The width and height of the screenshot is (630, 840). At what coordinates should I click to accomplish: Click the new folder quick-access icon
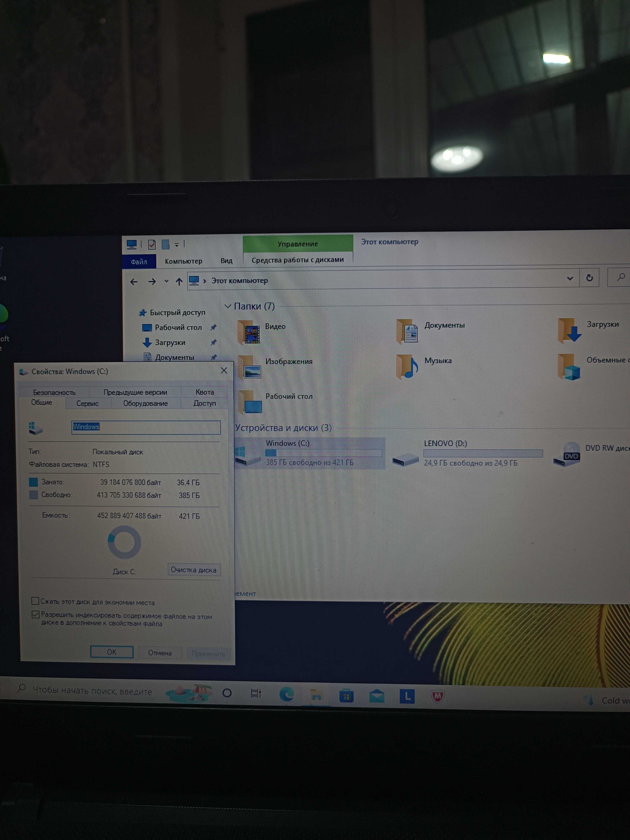(x=165, y=244)
